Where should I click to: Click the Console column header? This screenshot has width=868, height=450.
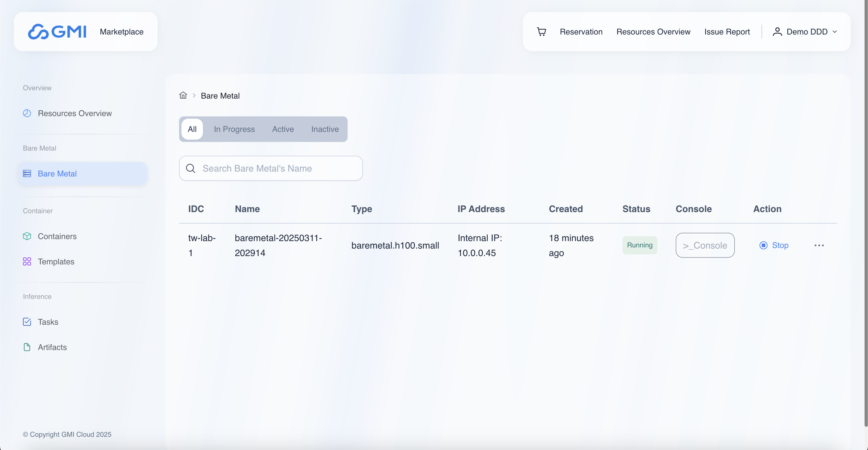click(x=693, y=209)
